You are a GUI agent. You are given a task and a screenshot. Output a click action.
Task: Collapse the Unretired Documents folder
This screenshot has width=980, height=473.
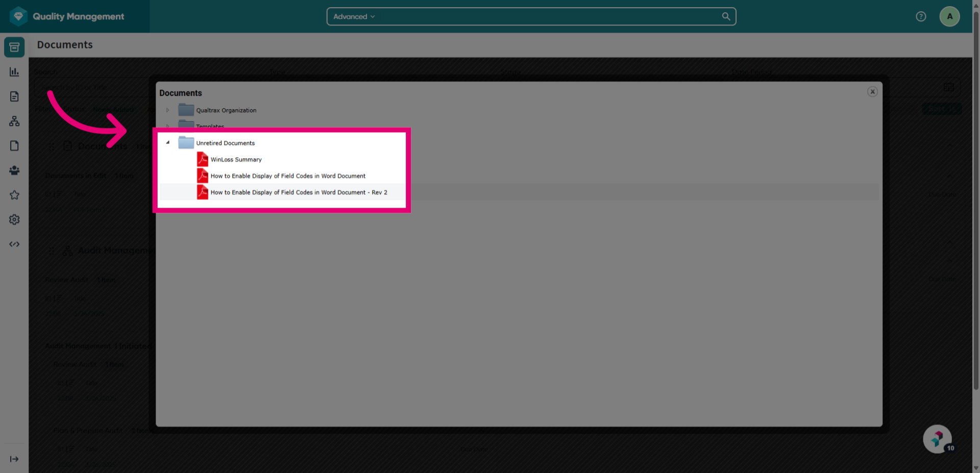pos(167,143)
